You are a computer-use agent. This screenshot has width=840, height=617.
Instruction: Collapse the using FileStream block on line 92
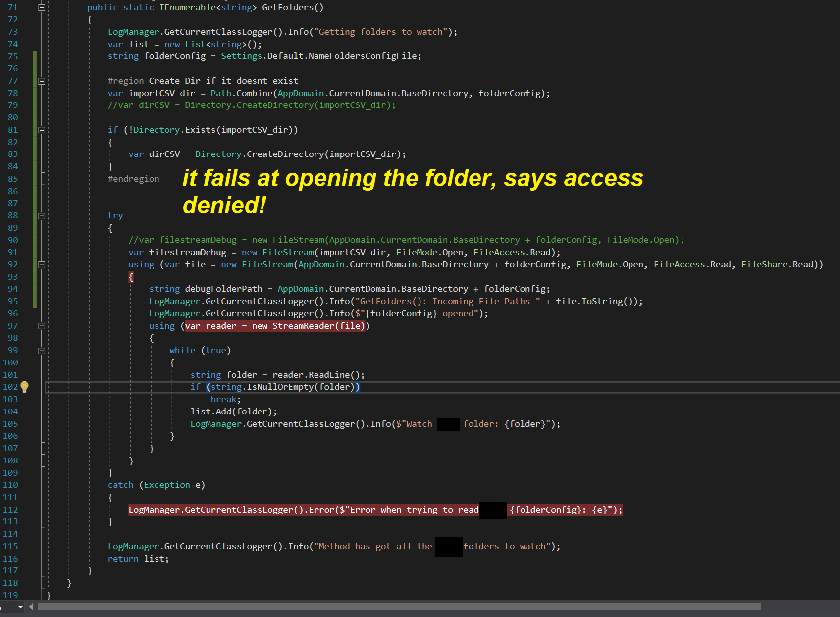(x=42, y=264)
